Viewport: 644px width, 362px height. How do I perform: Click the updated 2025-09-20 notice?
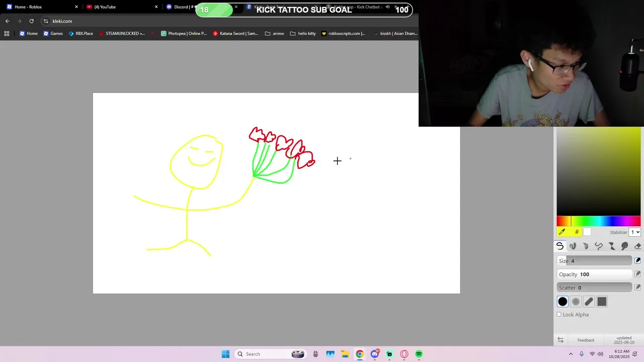point(624,340)
